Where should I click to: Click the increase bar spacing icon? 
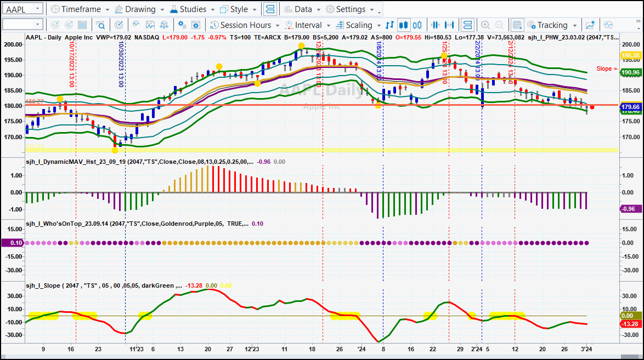pyautogui.click(x=450, y=25)
